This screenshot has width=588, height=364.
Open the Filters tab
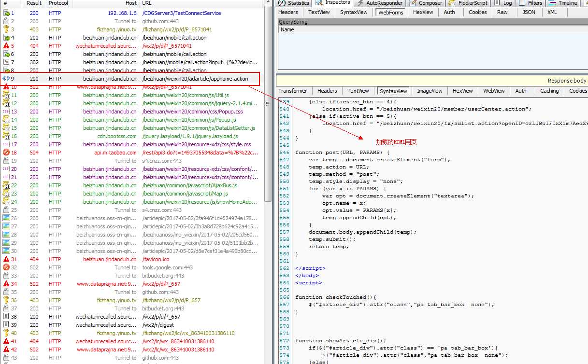[531, 3]
